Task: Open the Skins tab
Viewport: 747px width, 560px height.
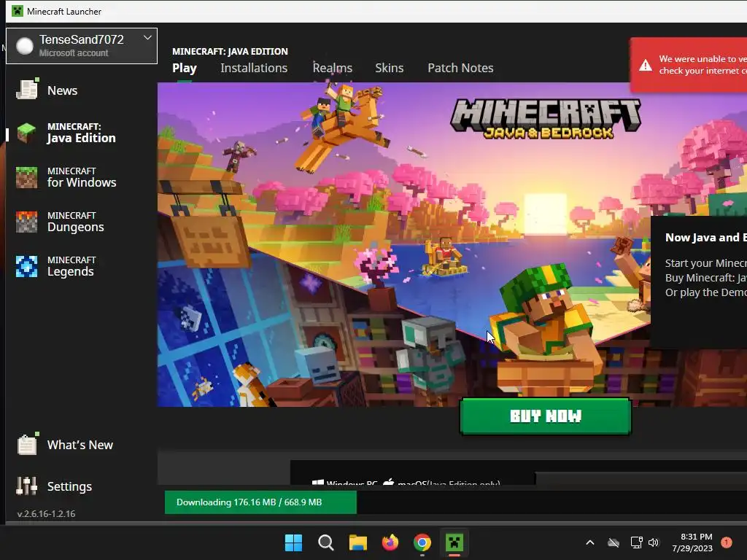Action: pyautogui.click(x=390, y=68)
